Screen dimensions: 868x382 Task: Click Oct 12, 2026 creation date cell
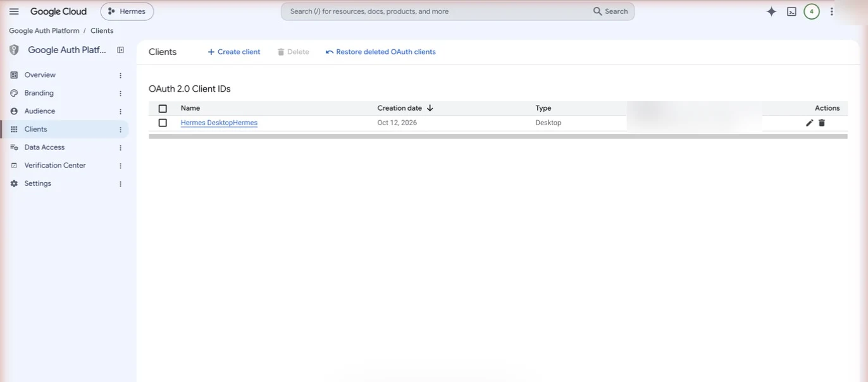[x=397, y=123]
